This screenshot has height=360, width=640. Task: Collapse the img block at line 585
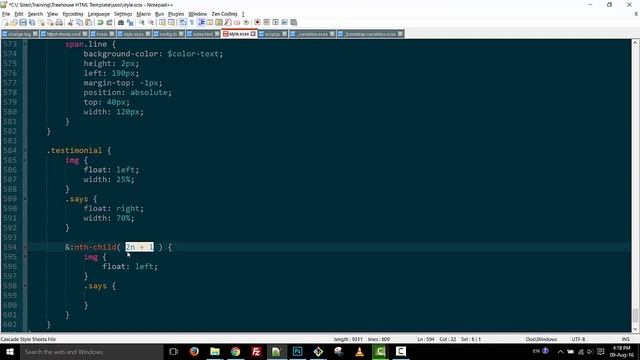25,160
